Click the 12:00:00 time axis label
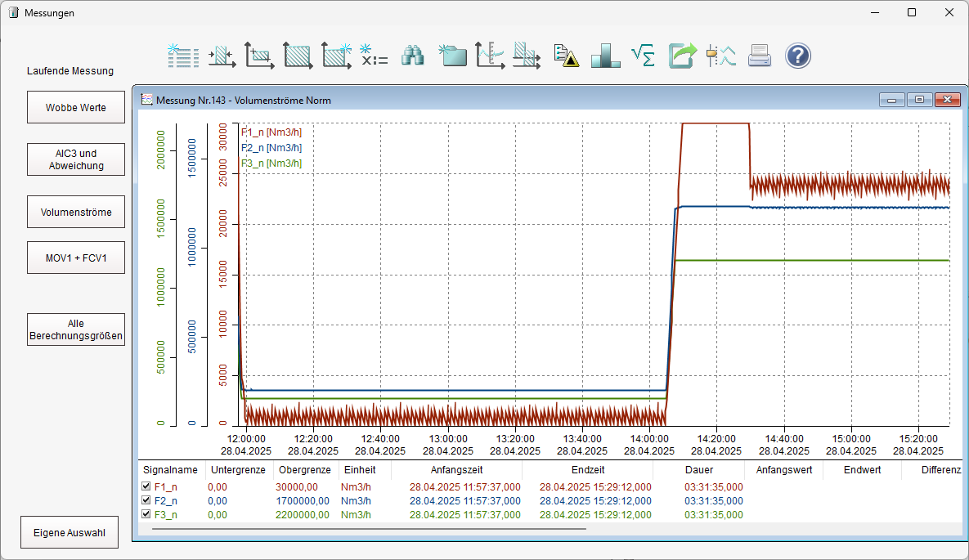 pos(246,439)
